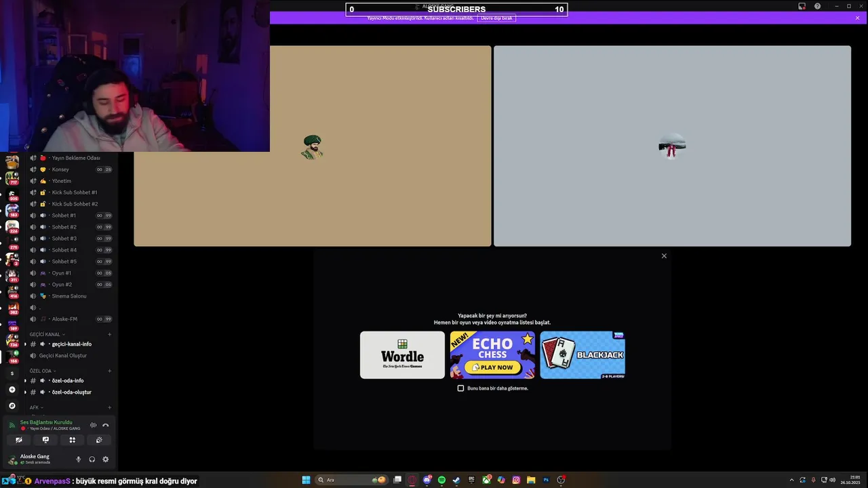Image resolution: width=868 pixels, height=488 pixels.
Task: Open File Explorer from the taskbar
Action: click(x=531, y=480)
